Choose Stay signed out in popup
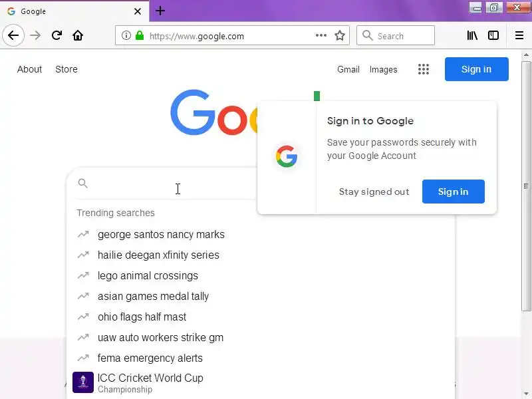Image resolution: width=532 pixels, height=399 pixels. (374, 192)
